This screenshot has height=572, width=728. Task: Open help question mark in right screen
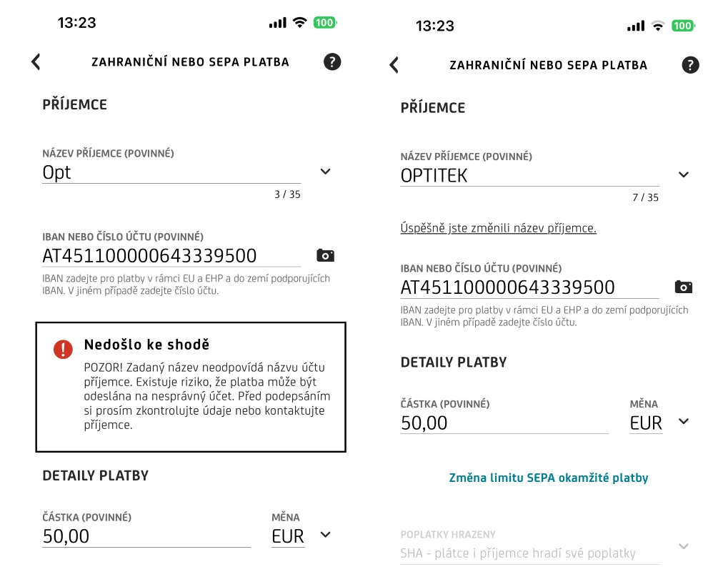point(690,65)
